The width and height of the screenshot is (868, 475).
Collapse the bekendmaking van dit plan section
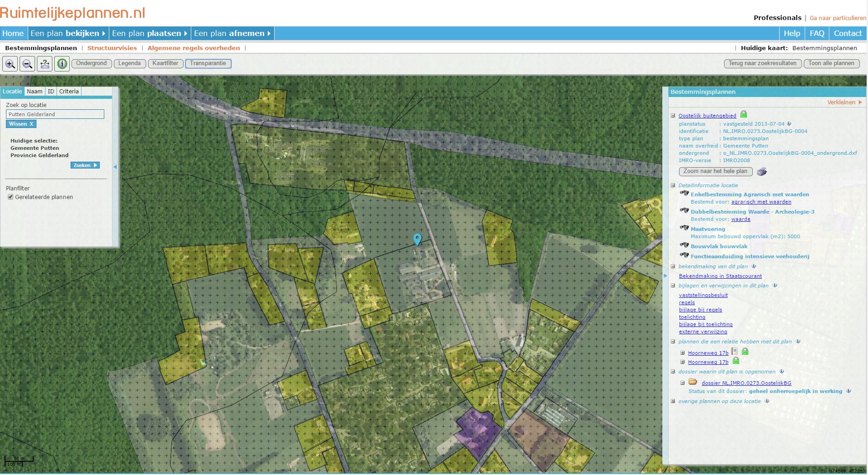pyautogui.click(x=673, y=266)
